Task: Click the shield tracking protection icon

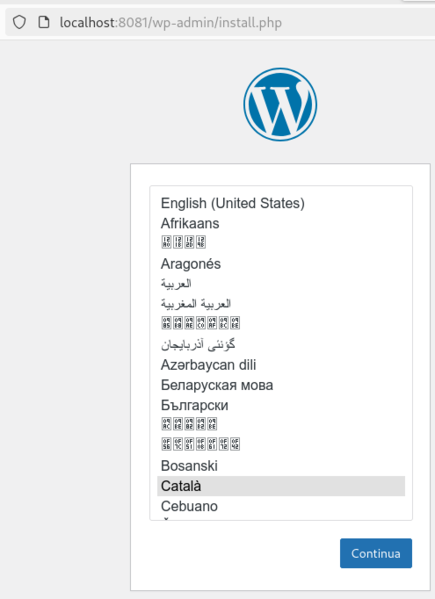Action: click(x=19, y=23)
